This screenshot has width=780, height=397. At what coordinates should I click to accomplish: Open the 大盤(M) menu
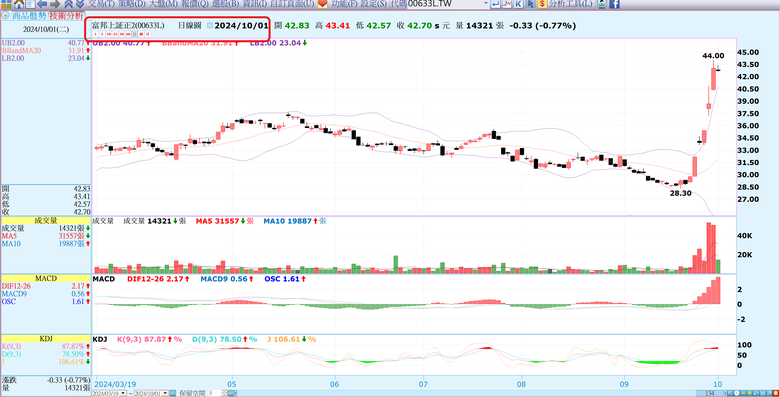[163, 4]
